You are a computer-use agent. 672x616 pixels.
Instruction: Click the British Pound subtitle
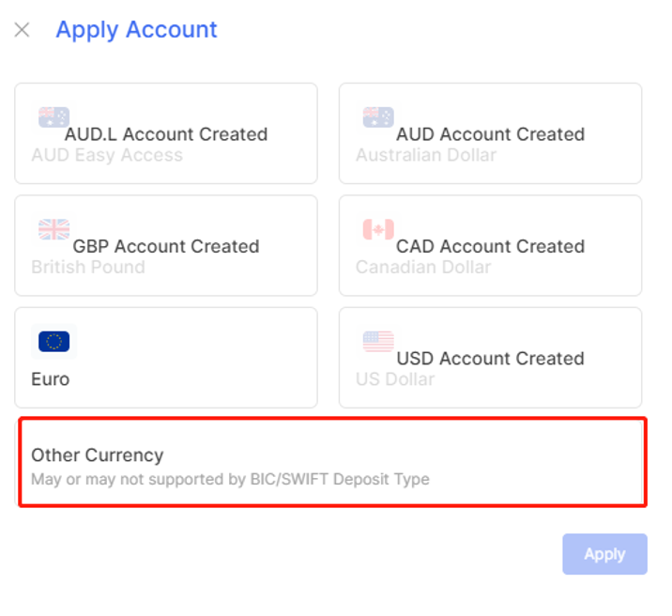tap(88, 267)
